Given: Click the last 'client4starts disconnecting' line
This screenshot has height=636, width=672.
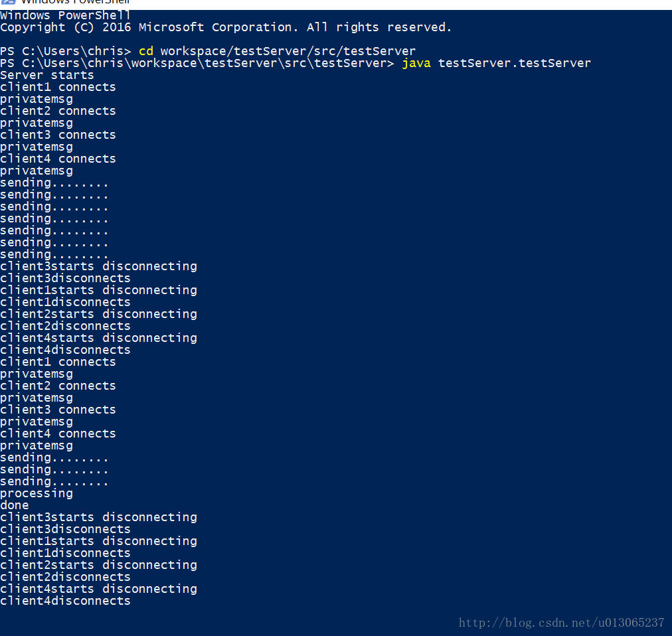Looking at the screenshot, I should click(98, 590).
